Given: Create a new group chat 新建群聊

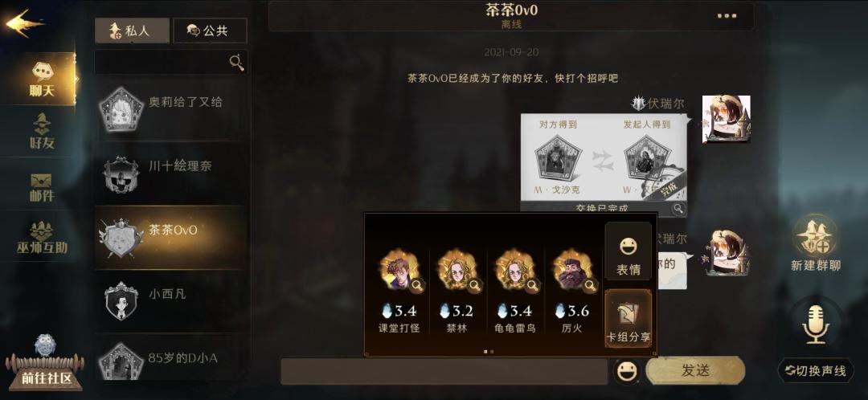Looking at the screenshot, I should click(x=816, y=243).
